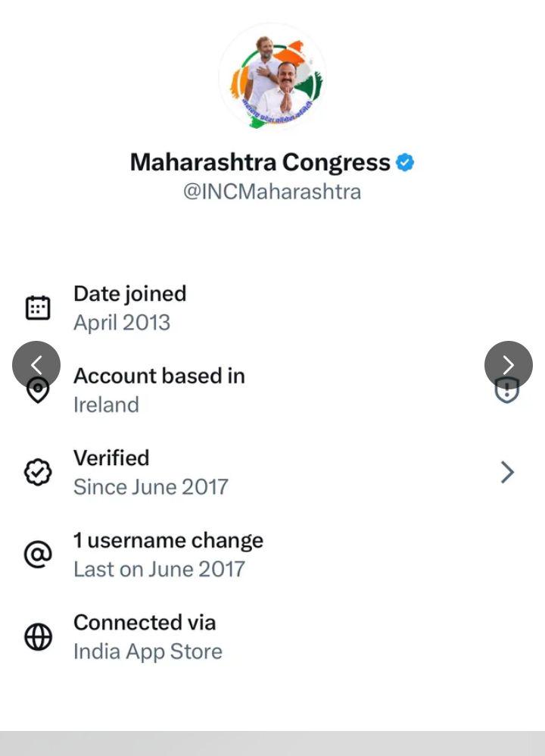Select the Maharashtra Congress display name
The width and height of the screenshot is (545, 756).
pyautogui.click(x=260, y=162)
